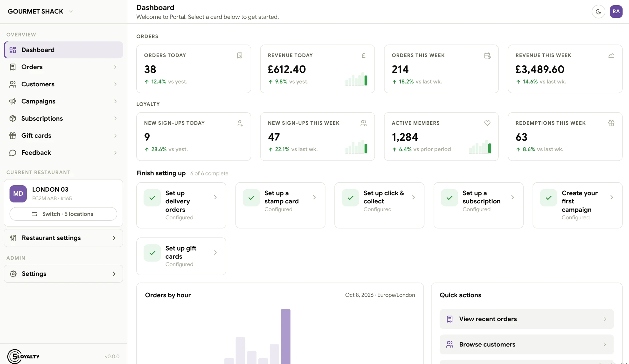
Task: Click the pound icon on Revenue Today card
Action: (x=364, y=55)
